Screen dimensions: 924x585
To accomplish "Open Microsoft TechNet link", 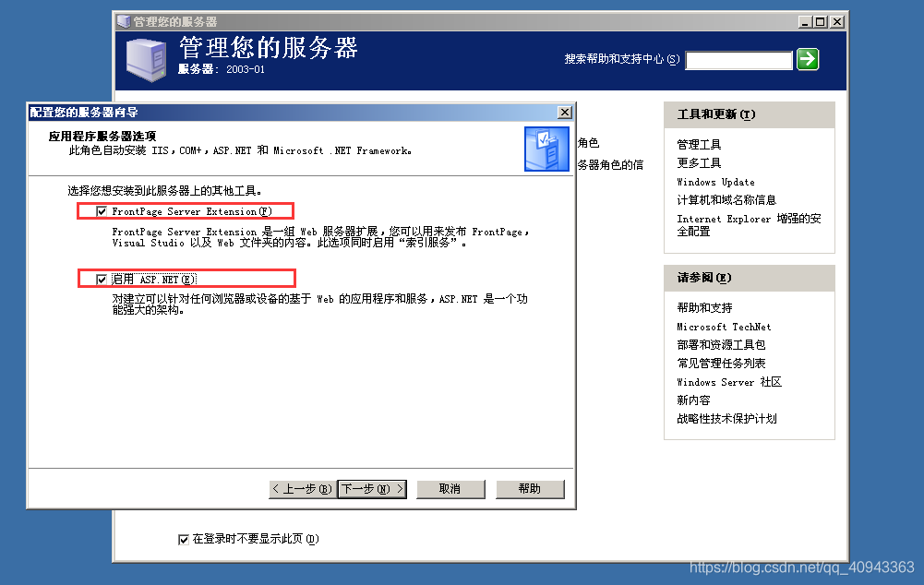I will point(724,327).
